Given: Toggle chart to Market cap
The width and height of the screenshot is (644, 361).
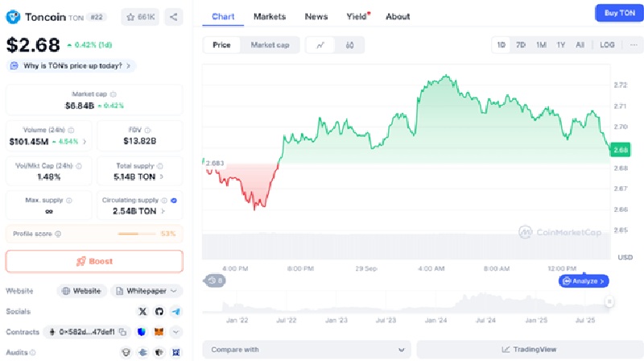Looking at the screenshot, I should click(x=270, y=45).
